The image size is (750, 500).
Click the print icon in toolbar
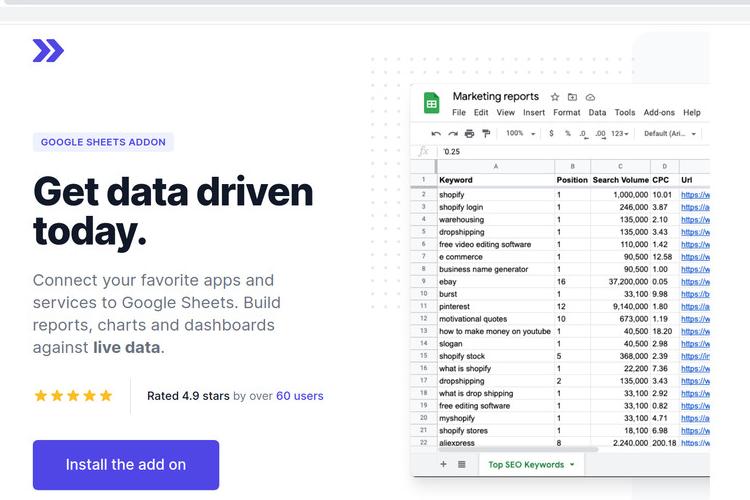[x=470, y=133]
